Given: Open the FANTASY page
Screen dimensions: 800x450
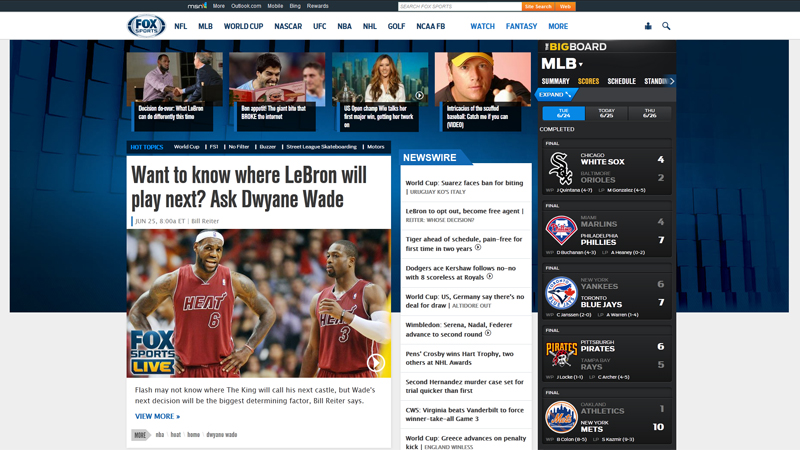Looking at the screenshot, I should coord(521,26).
